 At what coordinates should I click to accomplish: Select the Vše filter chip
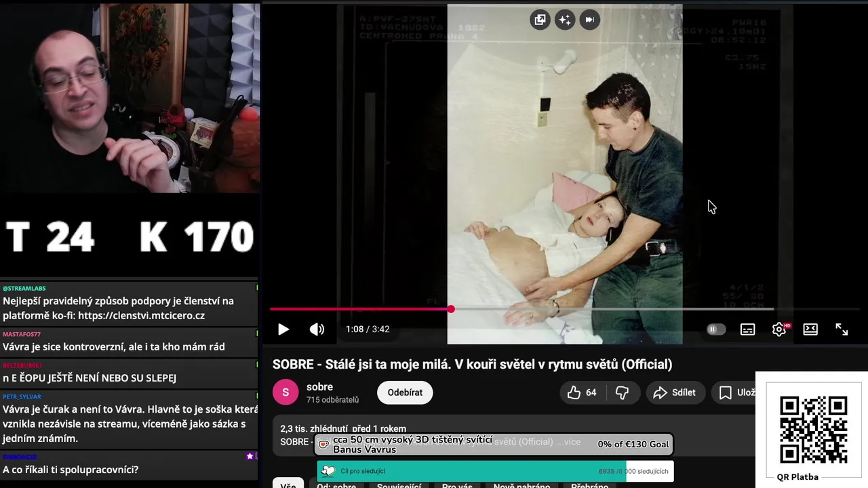tap(288, 484)
